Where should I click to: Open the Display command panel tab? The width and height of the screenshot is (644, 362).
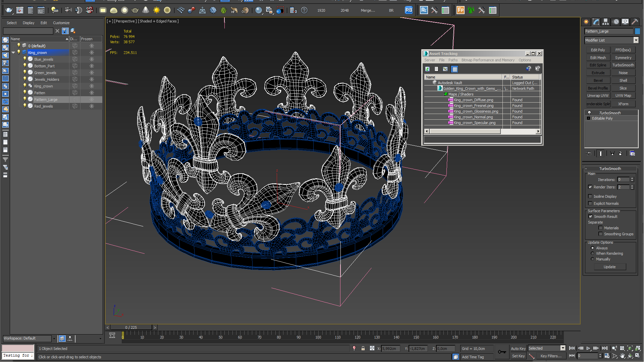(626, 22)
